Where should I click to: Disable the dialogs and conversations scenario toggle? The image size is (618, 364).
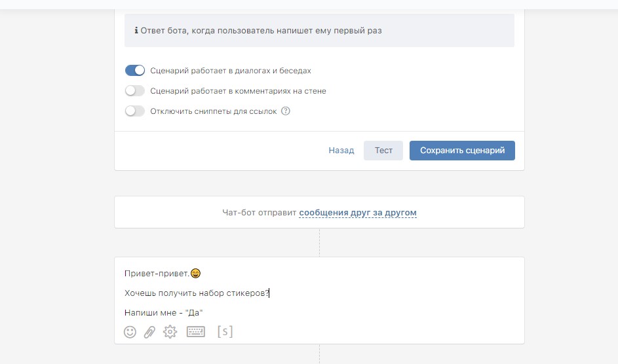coord(135,71)
